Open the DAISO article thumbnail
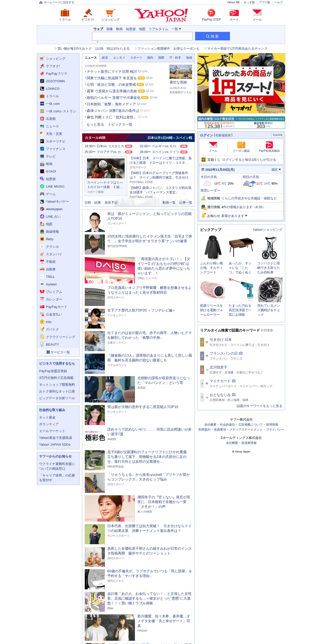Viewport: 322px width, 644px height. point(110,270)
